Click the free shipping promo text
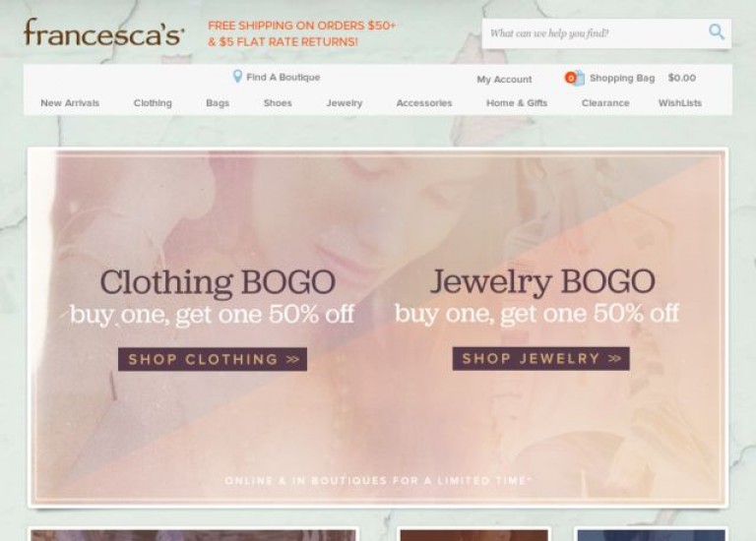Viewport: 756px width, 541px height. 302,33
